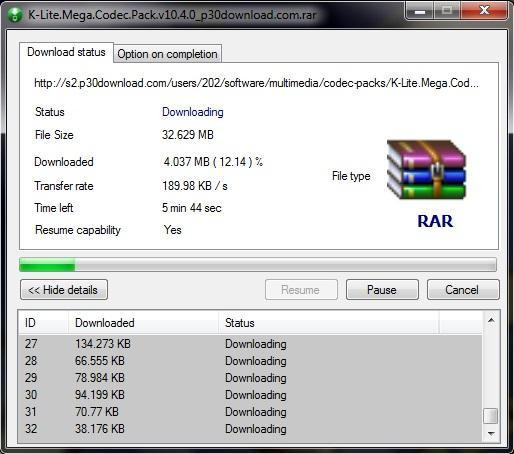The image size is (514, 454).
Task: Click the blue Downloading status value
Action: pyautogui.click(x=193, y=112)
